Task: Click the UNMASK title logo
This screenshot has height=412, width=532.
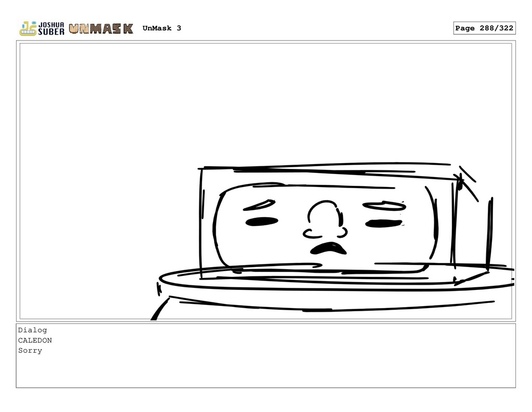Action: (101, 29)
